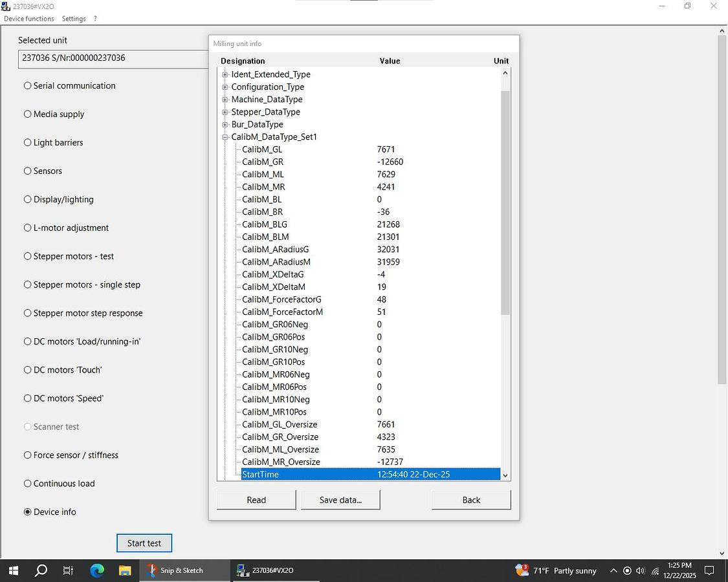Select the CalibM_ForceFactorG row
Image resolution: width=728 pixels, height=582 pixels.
pos(281,299)
